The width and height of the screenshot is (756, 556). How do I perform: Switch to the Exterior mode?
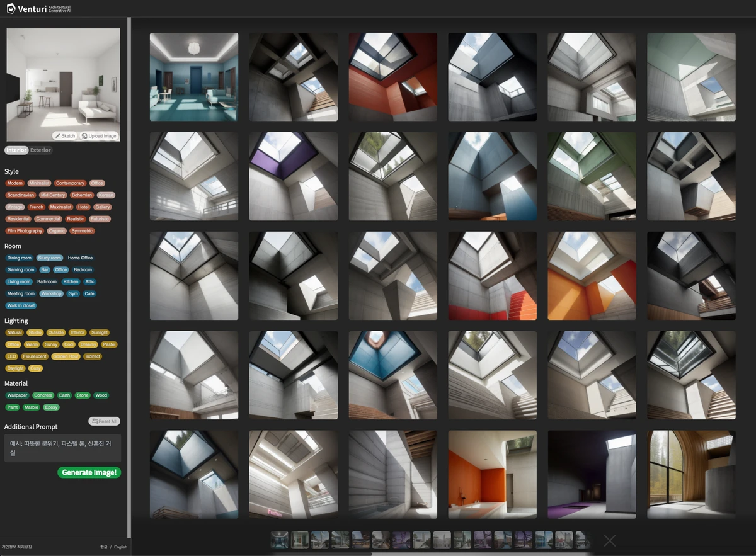coord(41,150)
